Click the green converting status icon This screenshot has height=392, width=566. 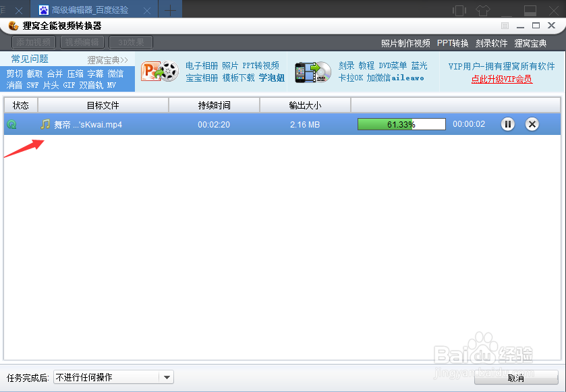12,125
